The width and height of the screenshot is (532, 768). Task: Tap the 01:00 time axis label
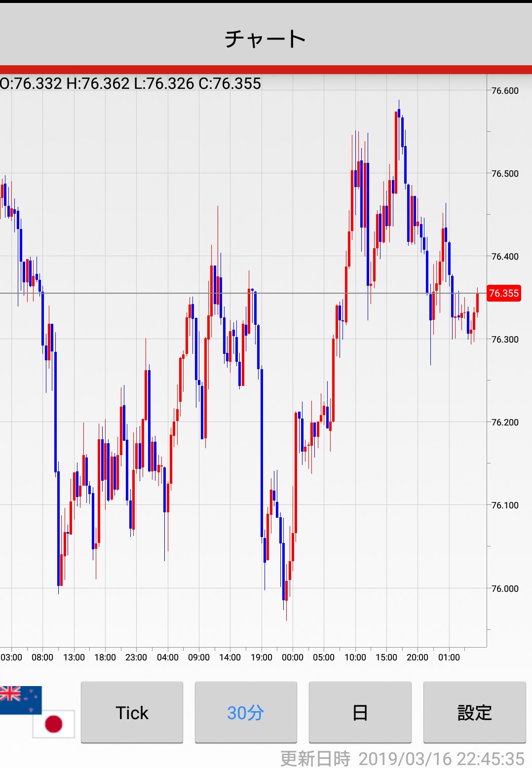[449, 657]
